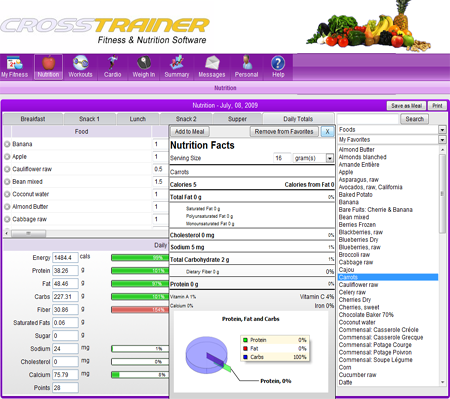Open the Messages envelope icon
The height and width of the screenshot is (399, 450).
pos(212,63)
